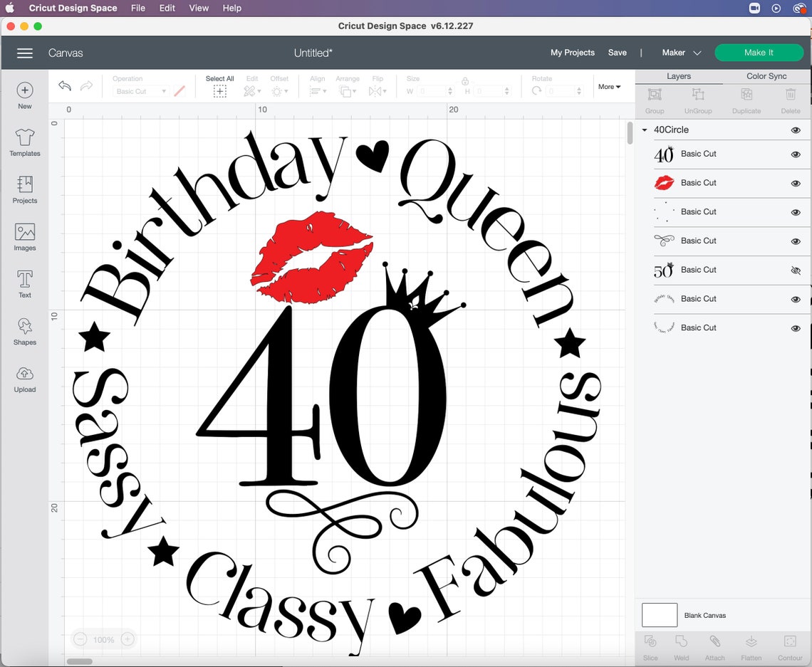This screenshot has height=667, width=812.
Task: Select the Text tool in the sidebar
Action: 24,283
